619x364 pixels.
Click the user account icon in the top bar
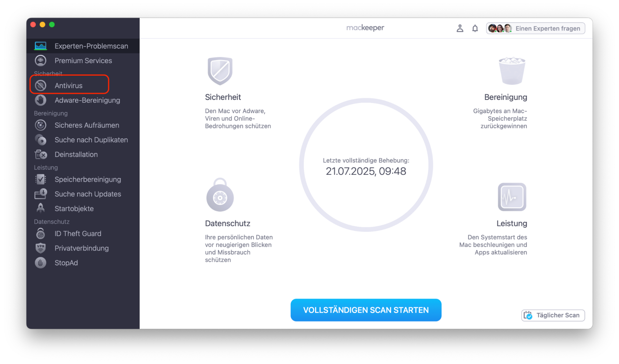click(460, 28)
